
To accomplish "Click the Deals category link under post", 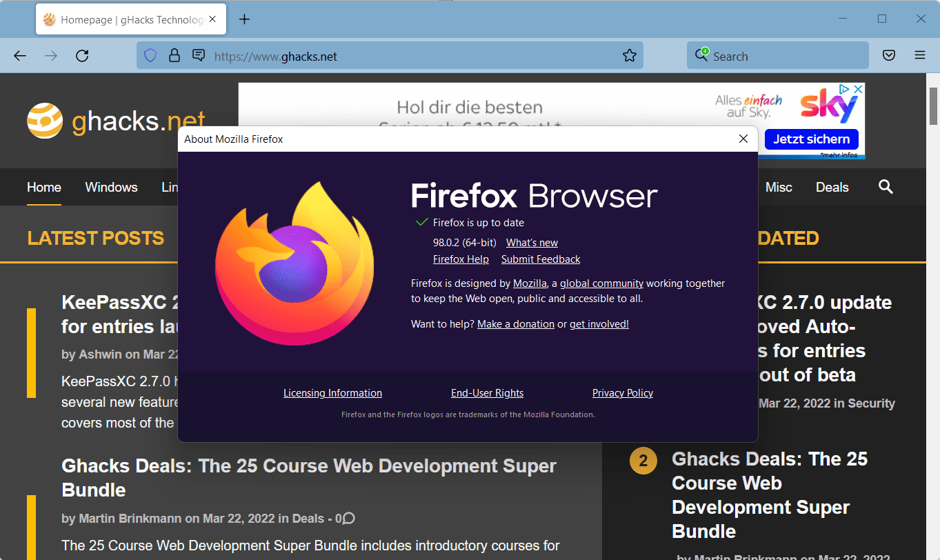I will tap(308, 518).
